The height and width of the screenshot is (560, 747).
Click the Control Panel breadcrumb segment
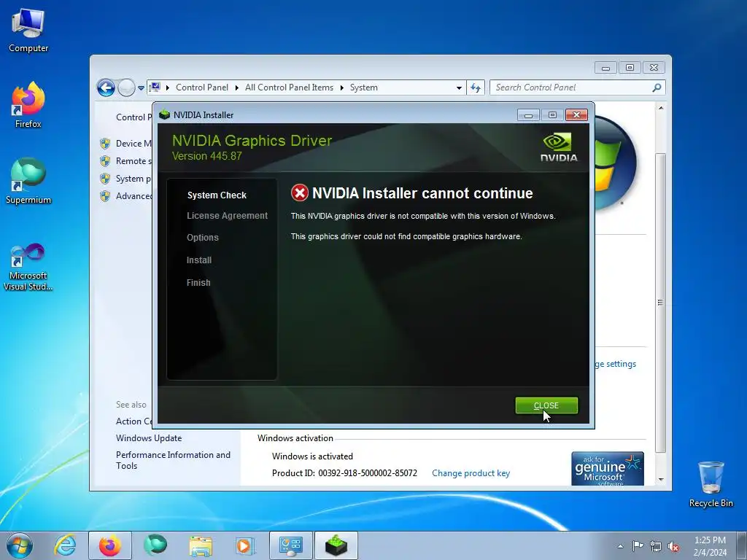point(202,87)
